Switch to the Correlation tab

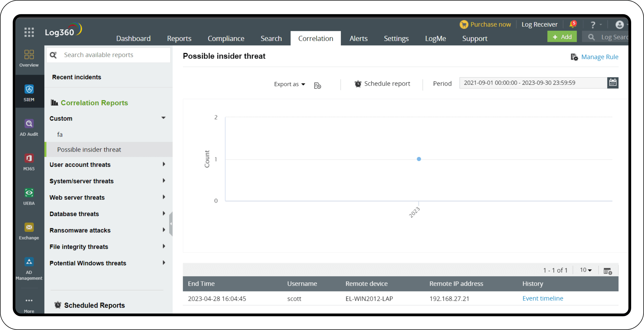315,38
